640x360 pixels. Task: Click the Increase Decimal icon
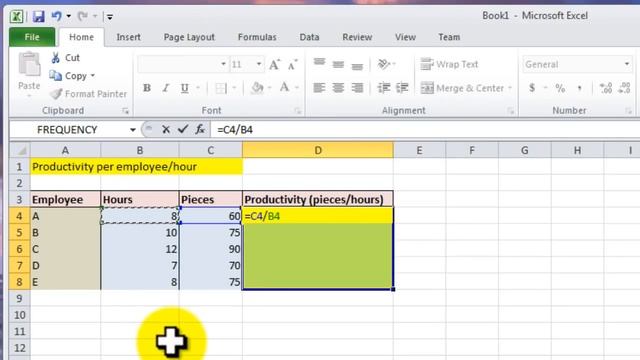(606, 88)
